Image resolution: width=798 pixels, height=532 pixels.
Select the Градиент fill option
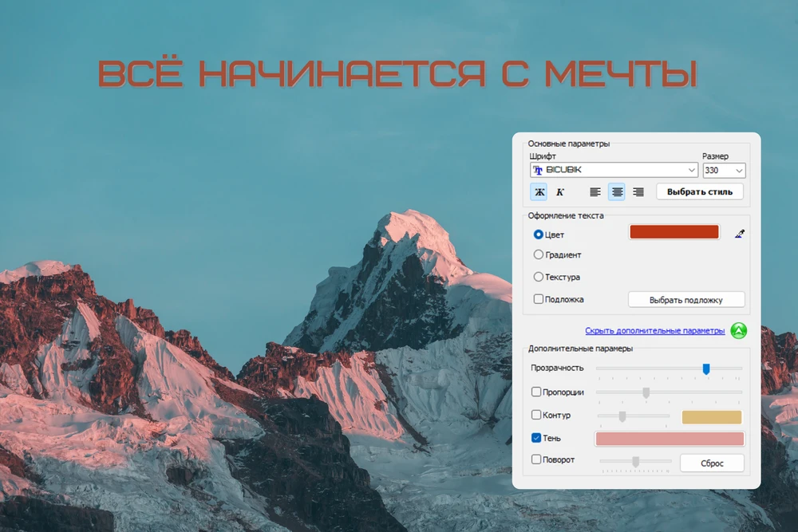(x=539, y=255)
